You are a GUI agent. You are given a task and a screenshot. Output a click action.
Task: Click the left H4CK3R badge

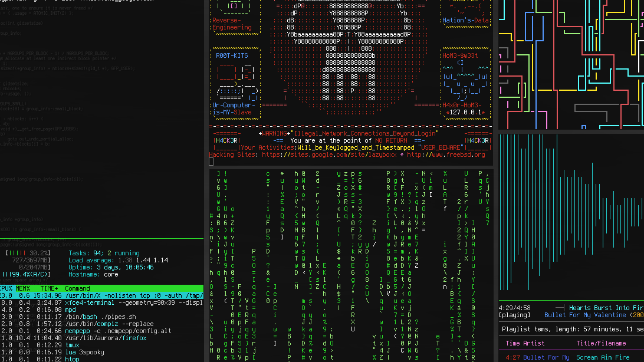click(226, 141)
